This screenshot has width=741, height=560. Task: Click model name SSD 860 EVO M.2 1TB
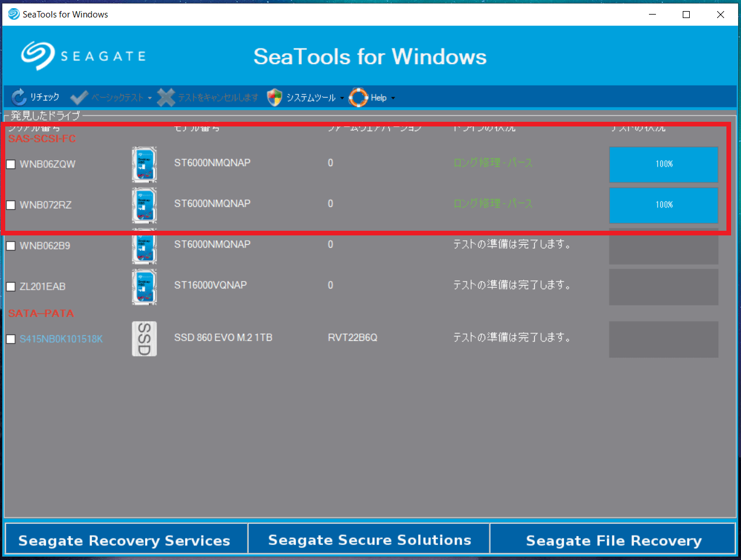point(223,337)
